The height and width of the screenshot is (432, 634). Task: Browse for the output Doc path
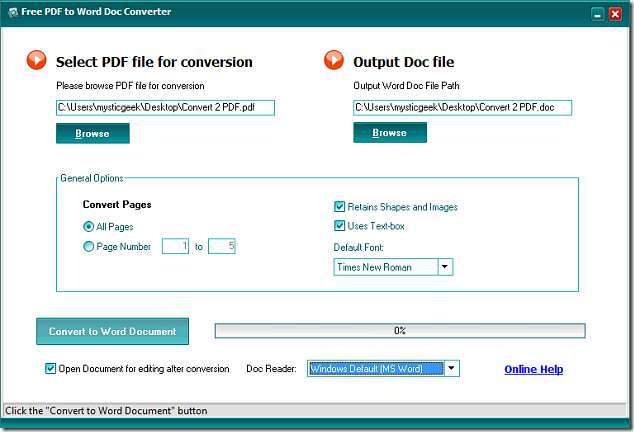tap(389, 133)
